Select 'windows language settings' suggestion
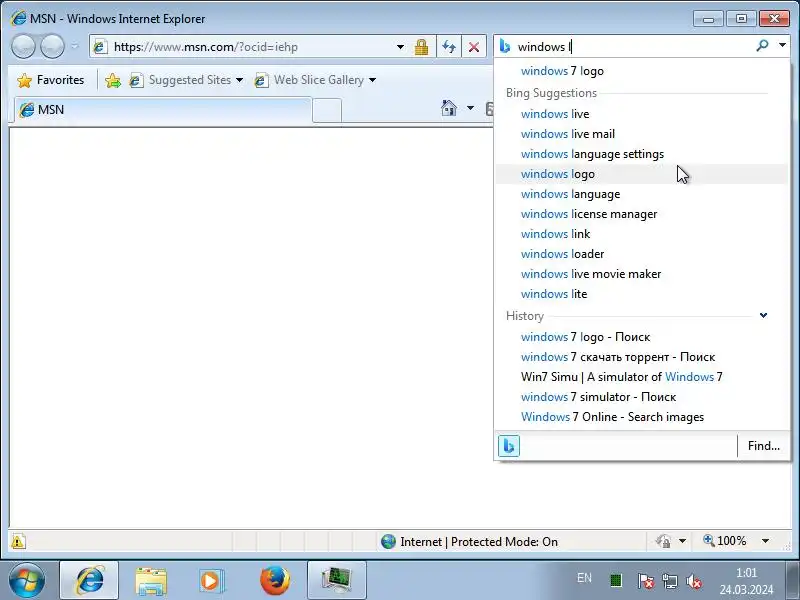The width and height of the screenshot is (800, 600). tap(641, 154)
